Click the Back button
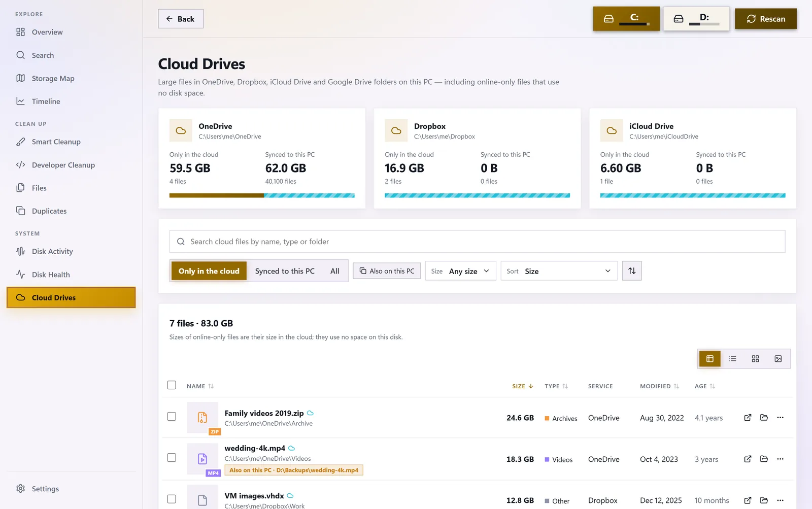 coord(181,19)
